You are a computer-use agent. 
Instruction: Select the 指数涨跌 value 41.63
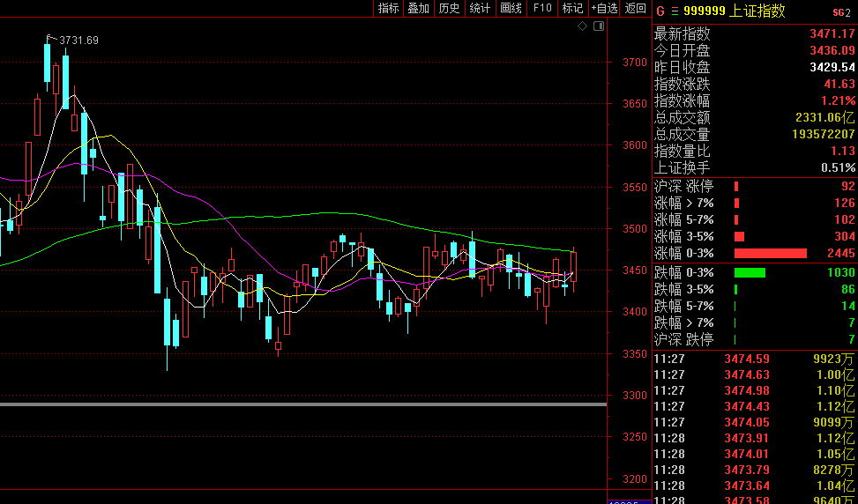tap(839, 85)
